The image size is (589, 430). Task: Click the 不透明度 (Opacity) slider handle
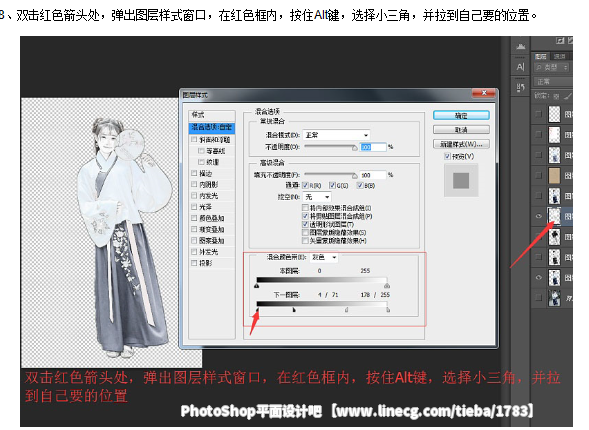[354, 148]
